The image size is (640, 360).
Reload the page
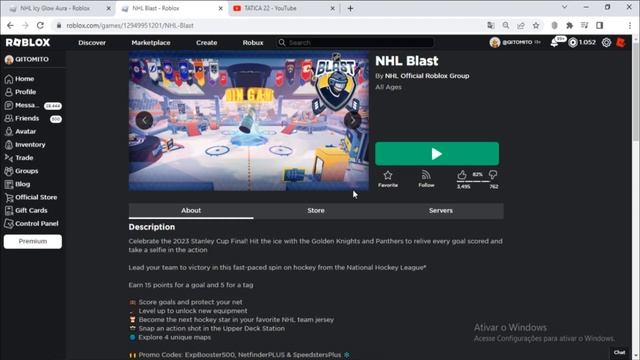[x=40, y=25]
